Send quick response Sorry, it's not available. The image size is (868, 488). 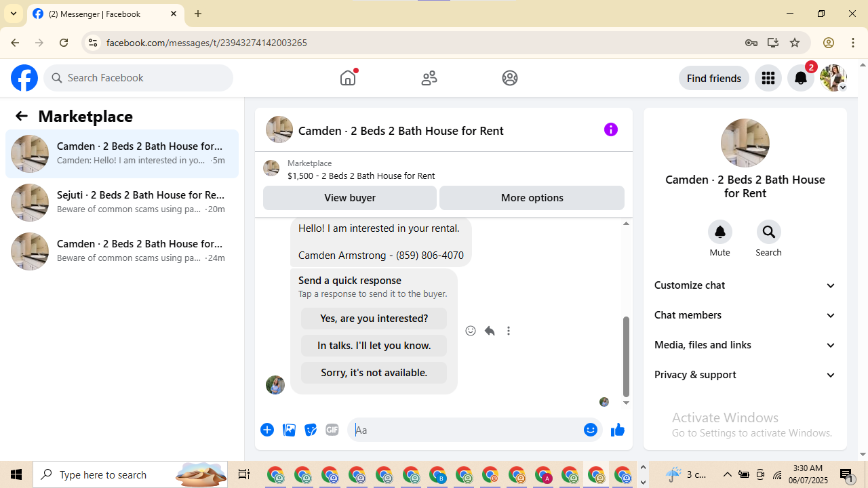coord(374,373)
